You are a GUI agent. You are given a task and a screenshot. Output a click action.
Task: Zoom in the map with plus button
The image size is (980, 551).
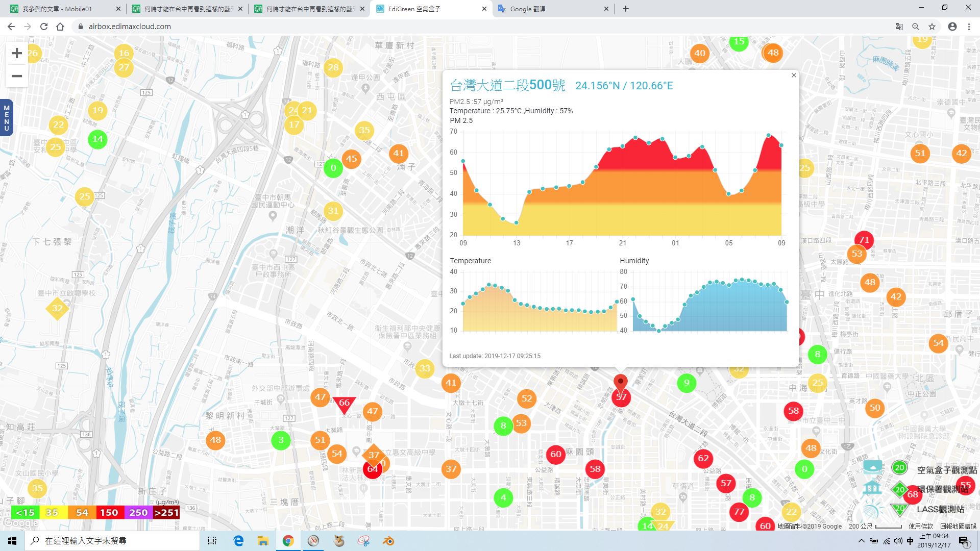click(x=17, y=53)
